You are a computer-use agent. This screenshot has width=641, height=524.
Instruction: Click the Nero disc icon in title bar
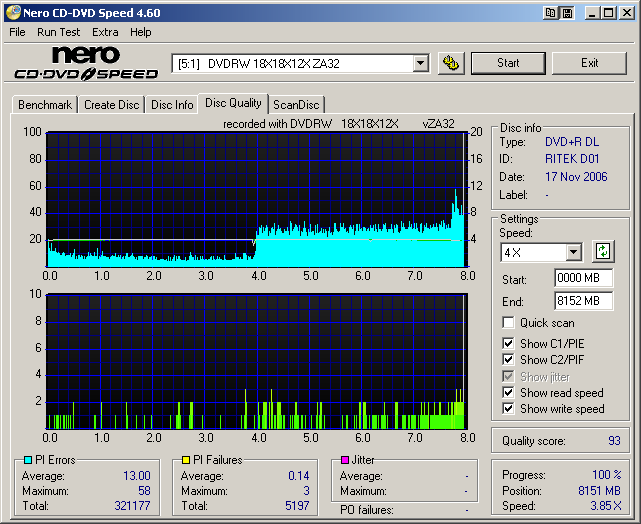[x=12, y=13]
